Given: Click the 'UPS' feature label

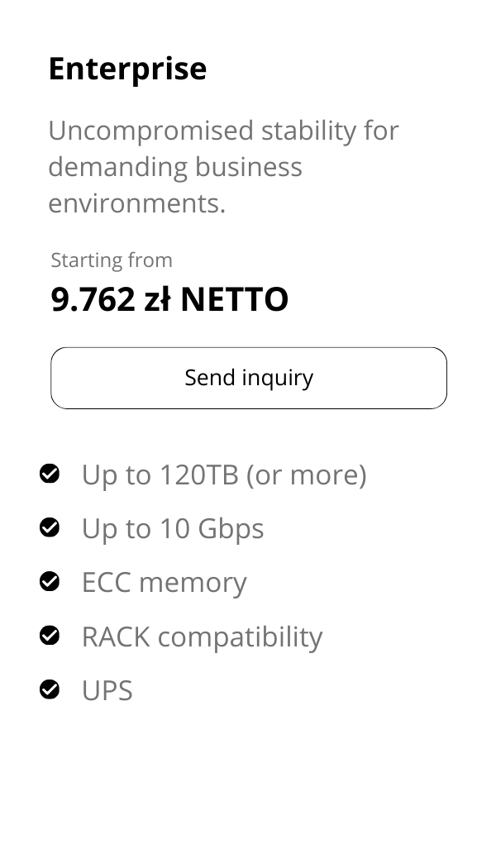Looking at the screenshot, I should click(x=107, y=690).
